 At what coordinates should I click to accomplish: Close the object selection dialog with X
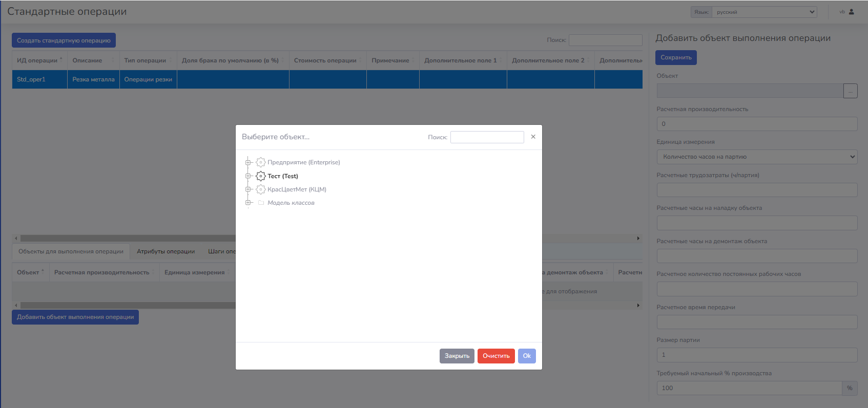(533, 137)
